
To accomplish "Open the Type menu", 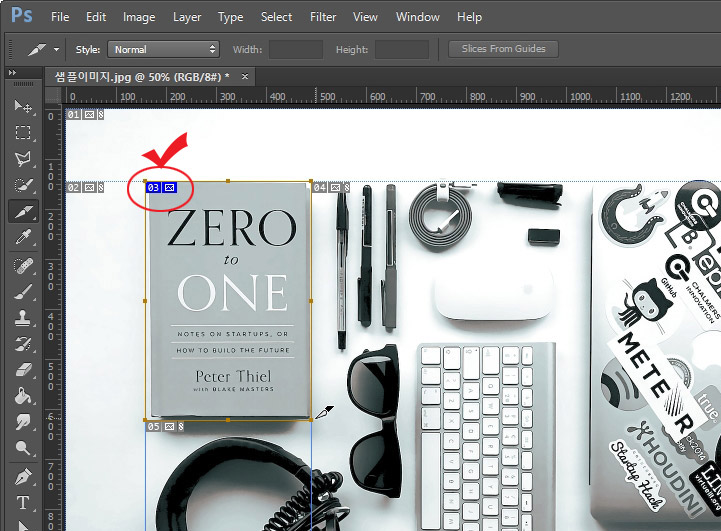I will (x=230, y=17).
